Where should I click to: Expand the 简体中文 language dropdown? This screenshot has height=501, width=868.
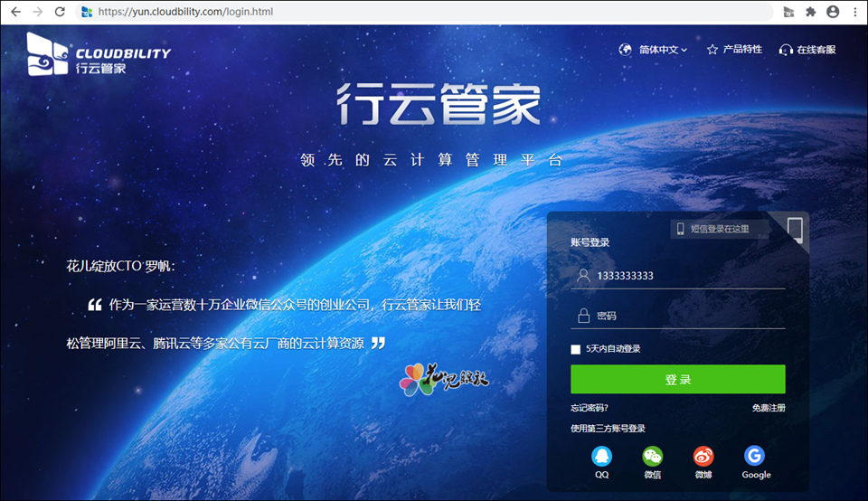[663, 50]
